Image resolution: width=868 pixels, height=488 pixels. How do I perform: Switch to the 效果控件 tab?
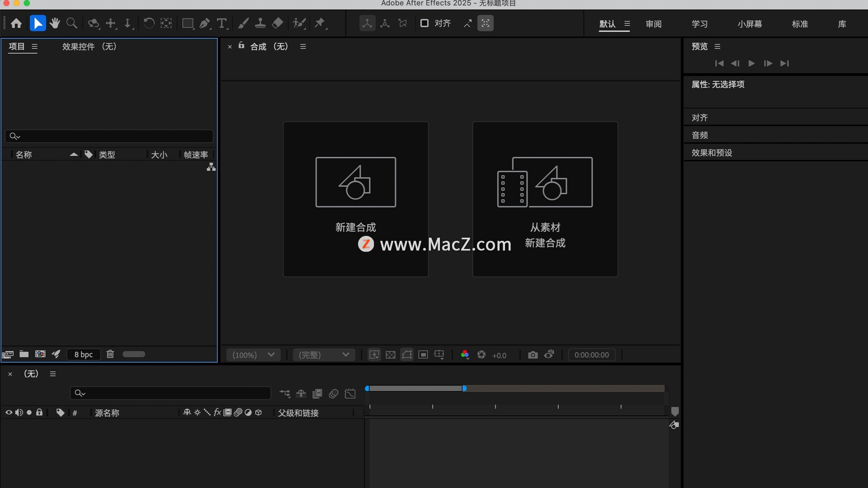[90, 47]
